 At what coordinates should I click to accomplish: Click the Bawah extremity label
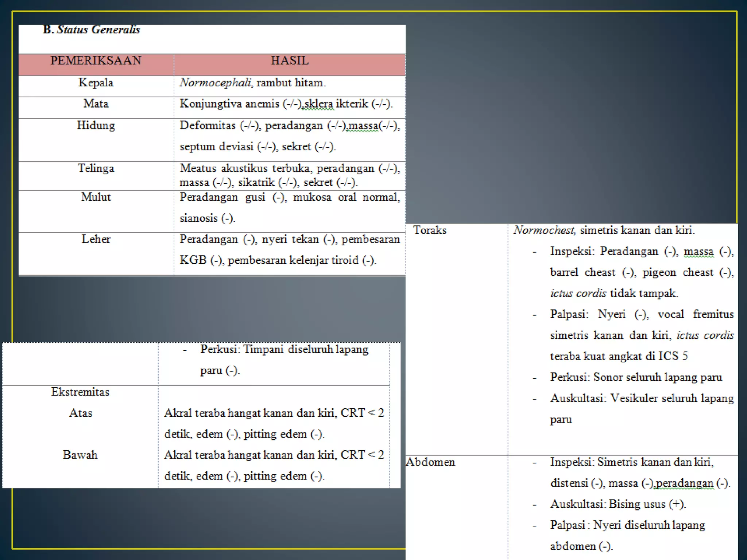pyautogui.click(x=80, y=455)
